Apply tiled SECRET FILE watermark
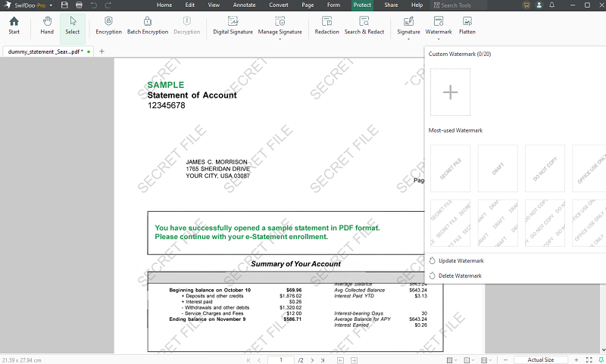 [450, 223]
